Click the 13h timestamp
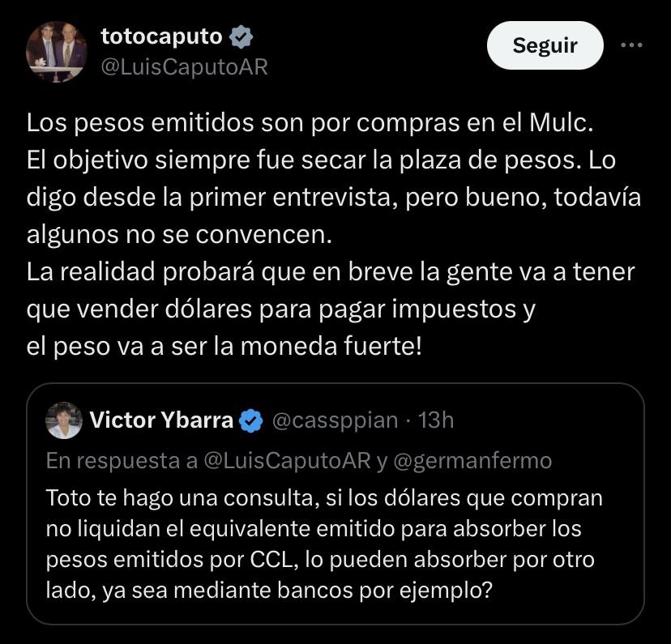This screenshot has width=671, height=644. (436, 421)
